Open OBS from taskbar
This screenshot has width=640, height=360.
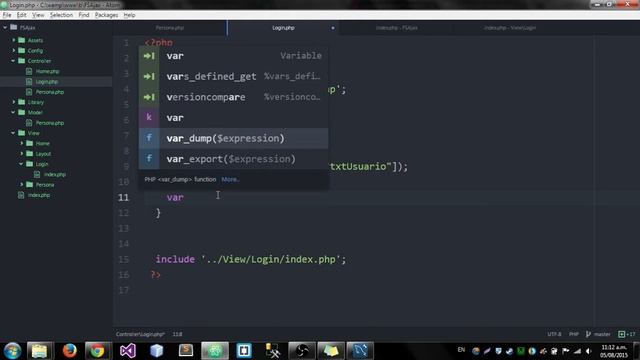coord(302,351)
